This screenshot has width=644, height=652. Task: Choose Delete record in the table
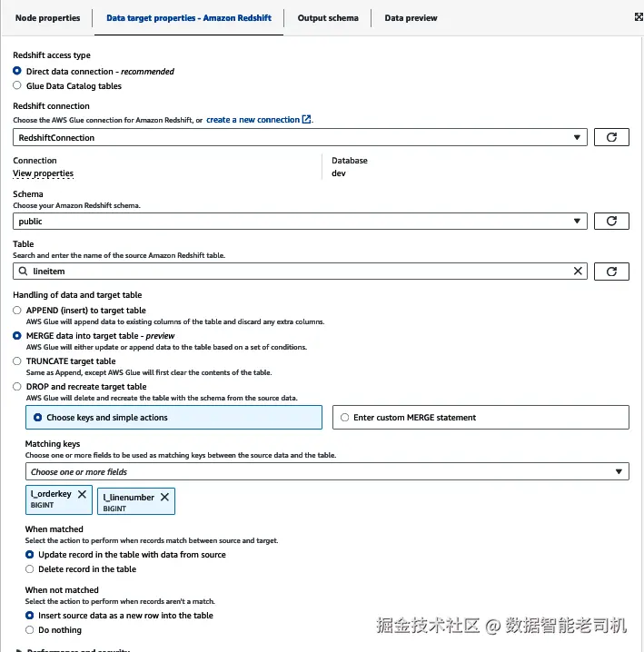pos(30,569)
